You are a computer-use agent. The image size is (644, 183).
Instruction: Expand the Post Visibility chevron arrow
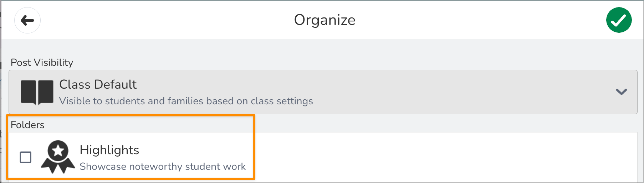pyautogui.click(x=621, y=92)
